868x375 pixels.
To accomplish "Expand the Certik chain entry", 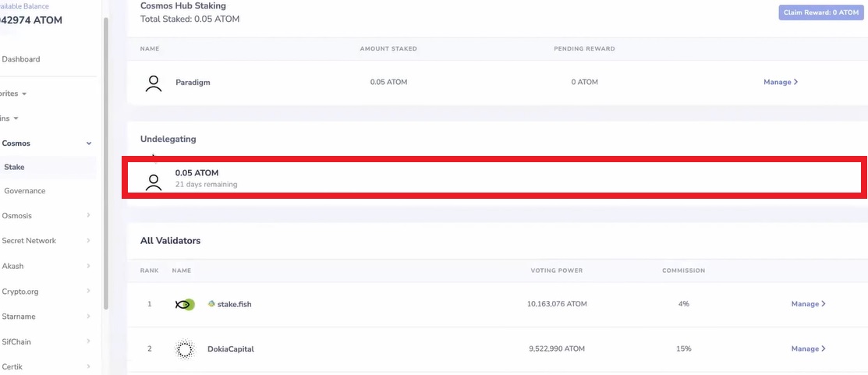I will tap(47, 366).
